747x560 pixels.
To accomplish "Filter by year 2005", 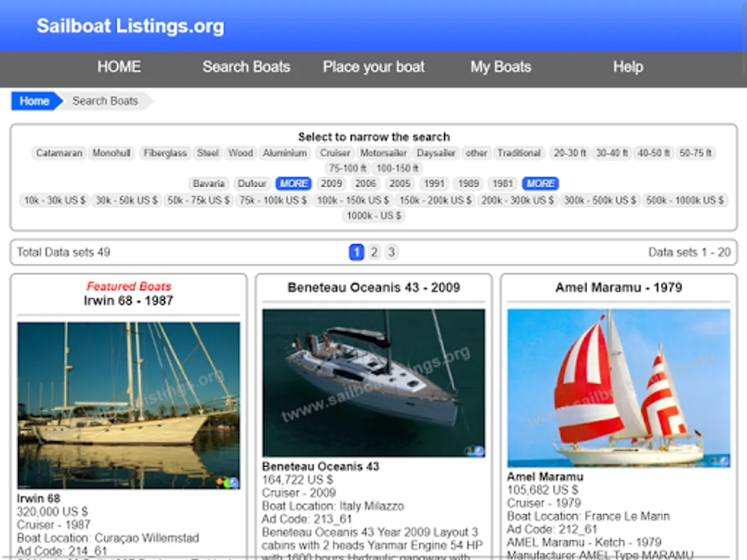I will coord(400,184).
